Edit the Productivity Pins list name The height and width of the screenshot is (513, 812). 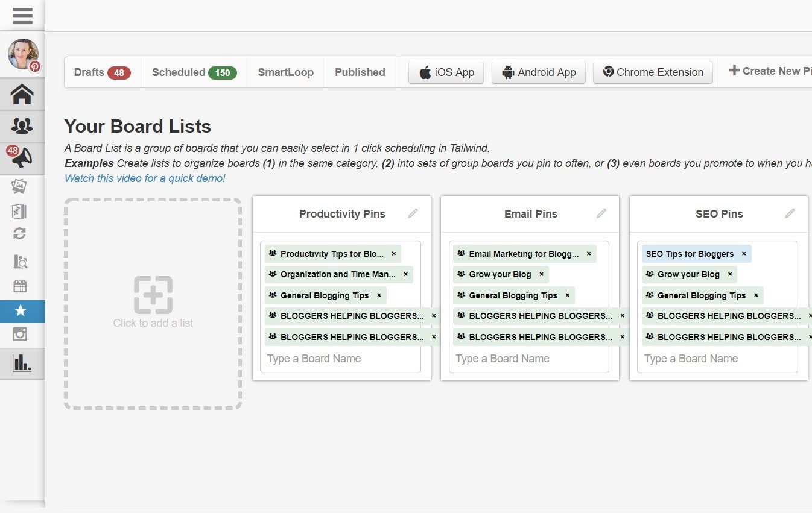tap(413, 213)
